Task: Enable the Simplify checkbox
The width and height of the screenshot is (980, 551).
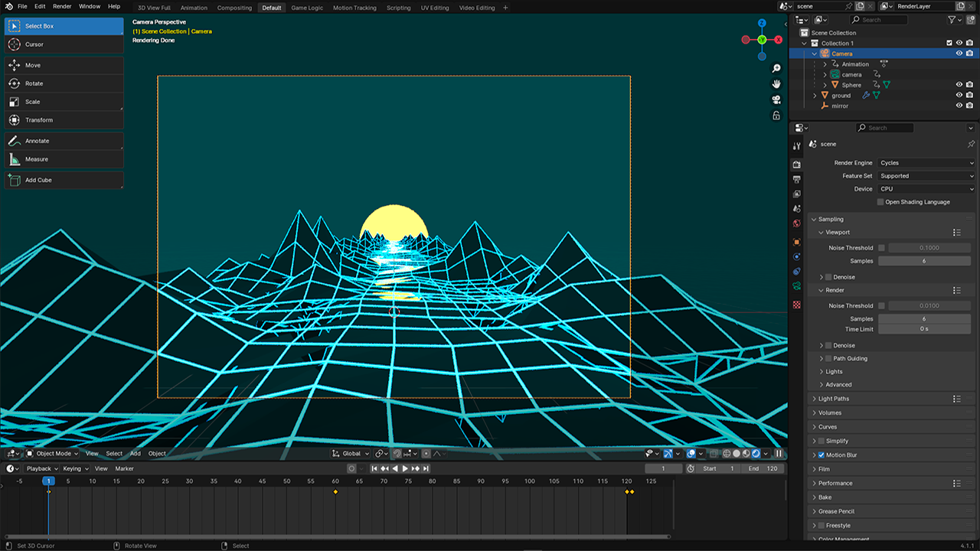Action: click(822, 441)
